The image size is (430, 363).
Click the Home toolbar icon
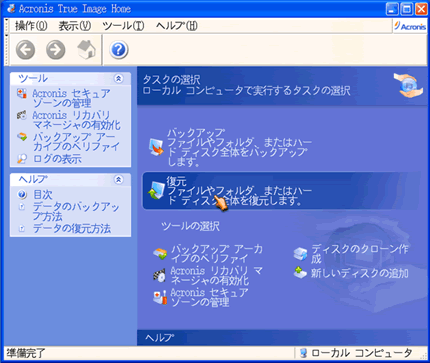[x=87, y=49]
